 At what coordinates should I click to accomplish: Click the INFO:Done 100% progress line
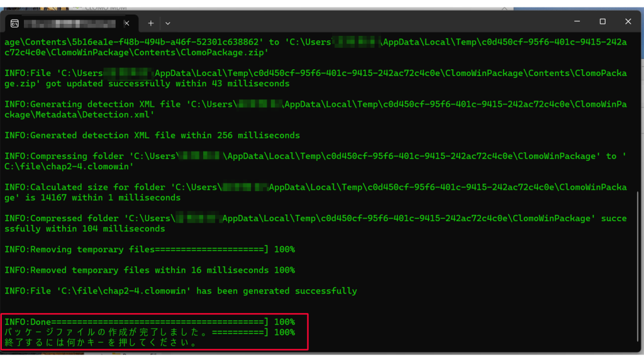click(149, 322)
